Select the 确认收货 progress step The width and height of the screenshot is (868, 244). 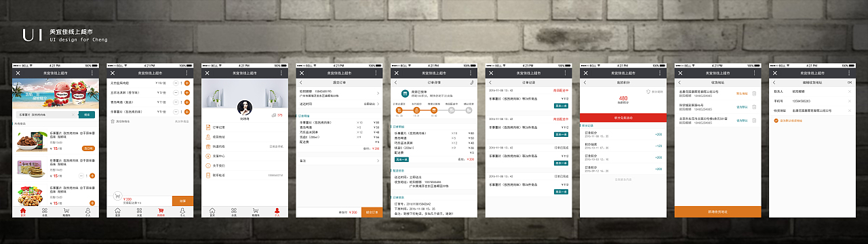pyautogui.click(x=469, y=110)
